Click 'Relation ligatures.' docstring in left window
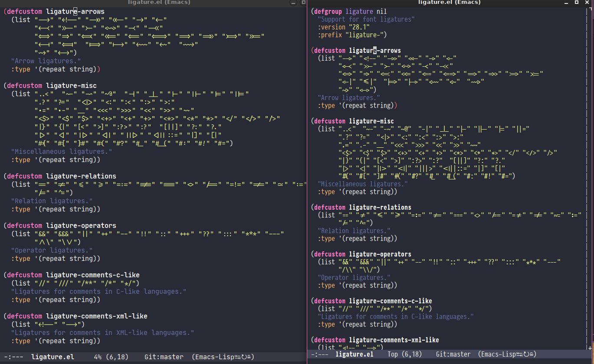This screenshot has height=364, width=594. click(x=52, y=201)
